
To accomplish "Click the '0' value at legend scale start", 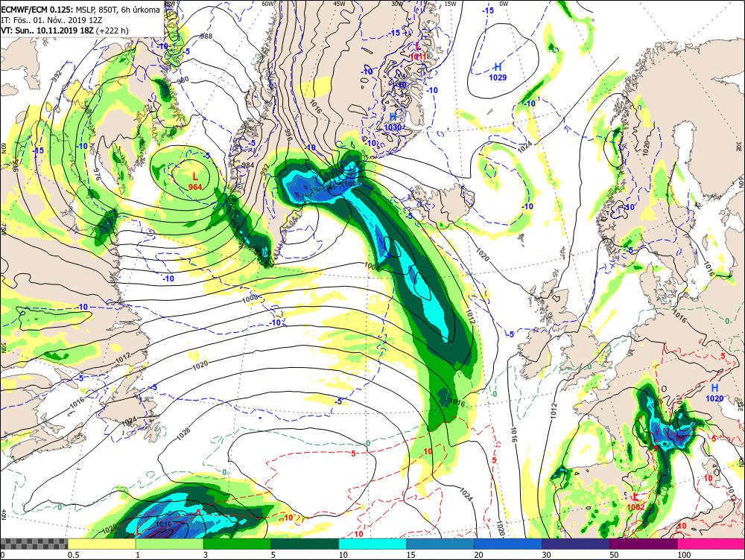I will (2, 555).
